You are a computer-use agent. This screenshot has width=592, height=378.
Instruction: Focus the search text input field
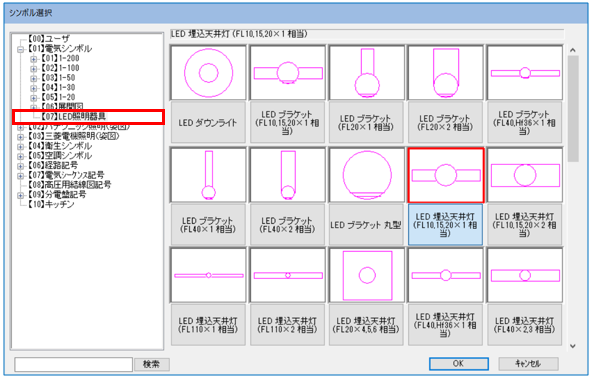74,364
